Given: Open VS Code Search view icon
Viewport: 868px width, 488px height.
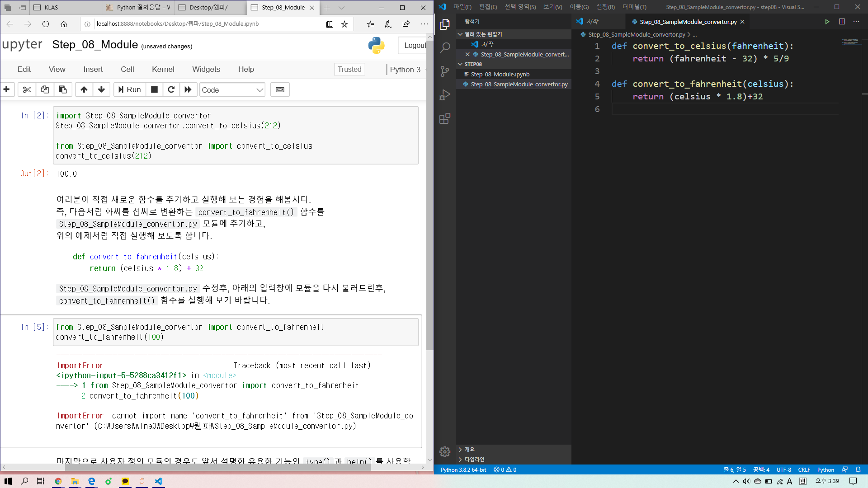Looking at the screenshot, I should pyautogui.click(x=445, y=47).
